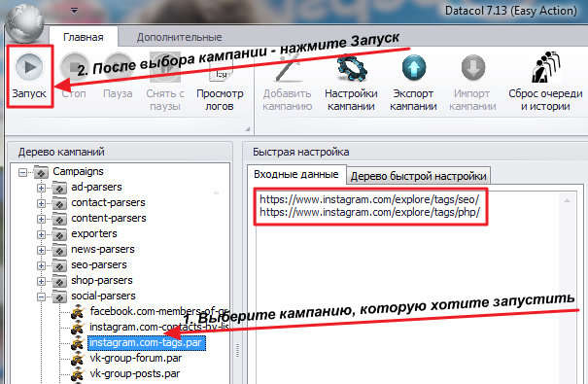The image size is (588, 384).
Task: Select the vk-group-posts.par campaign
Action: (135, 374)
